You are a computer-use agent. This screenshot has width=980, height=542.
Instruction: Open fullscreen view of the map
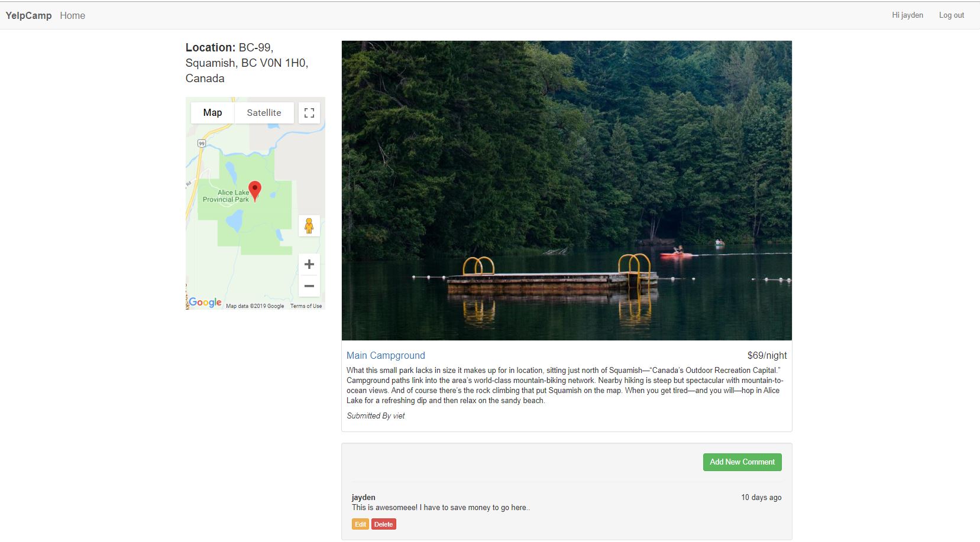pos(309,112)
